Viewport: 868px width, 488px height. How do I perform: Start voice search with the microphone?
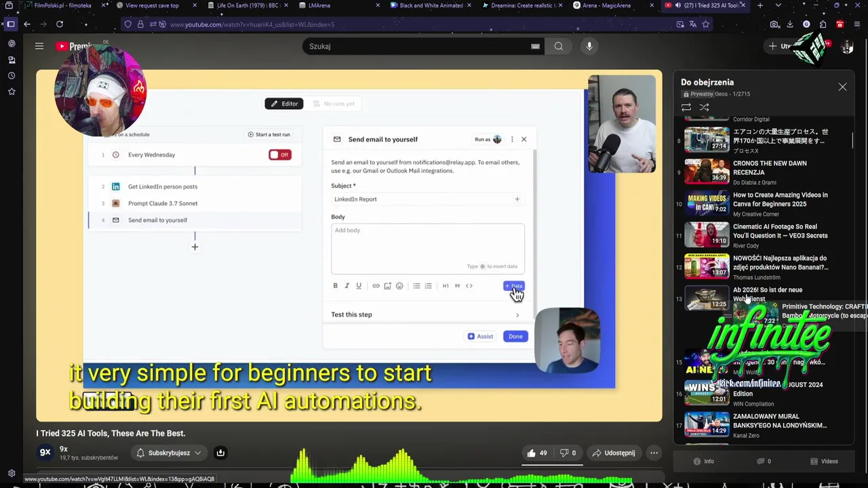point(589,46)
